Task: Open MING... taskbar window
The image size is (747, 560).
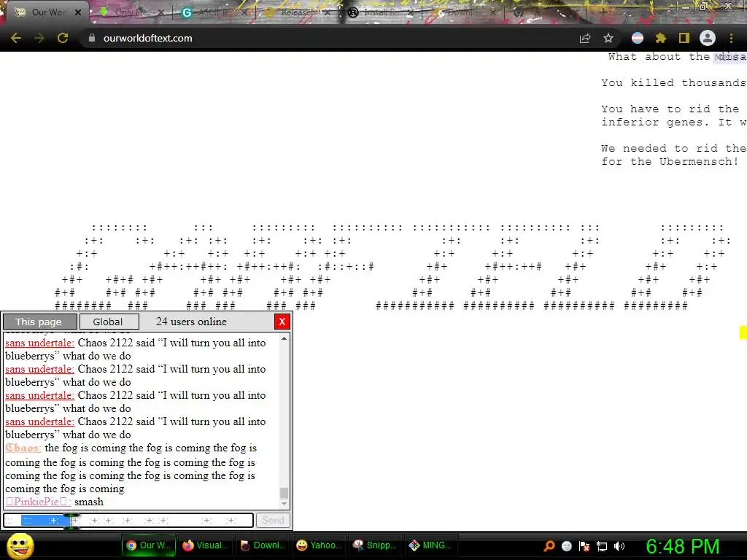Action: [432, 545]
